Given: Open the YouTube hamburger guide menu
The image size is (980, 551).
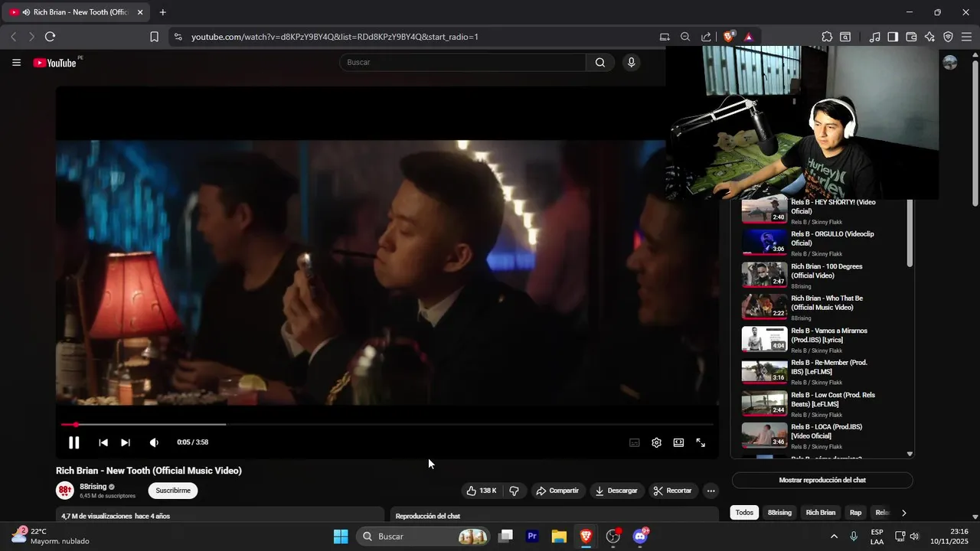Looking at the screenshot, I should tap(16, 63).
